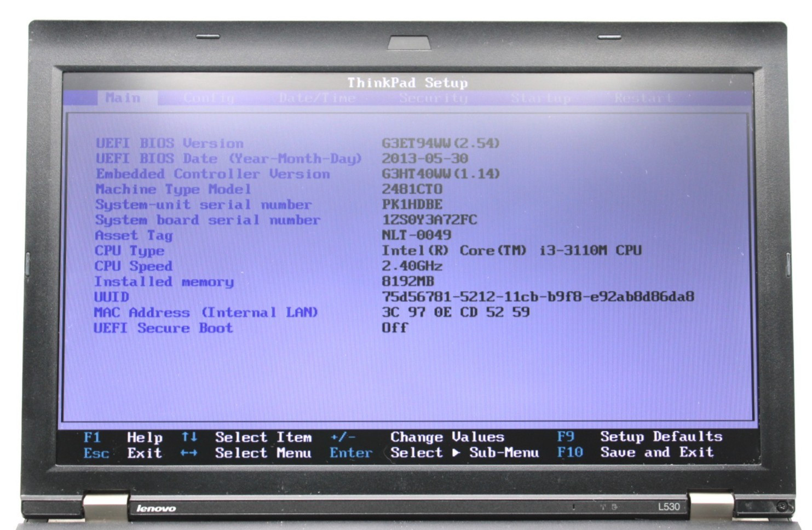Viewport: 812px width, 530px height.
Task: Select the Intel Core i3-3110M CPU value
Action: [511, 251]
